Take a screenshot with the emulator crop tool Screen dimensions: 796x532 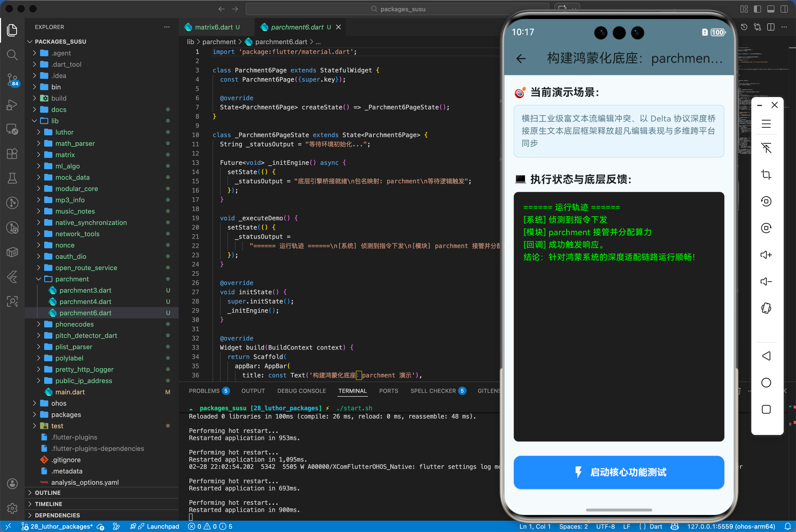click(766, 174)
